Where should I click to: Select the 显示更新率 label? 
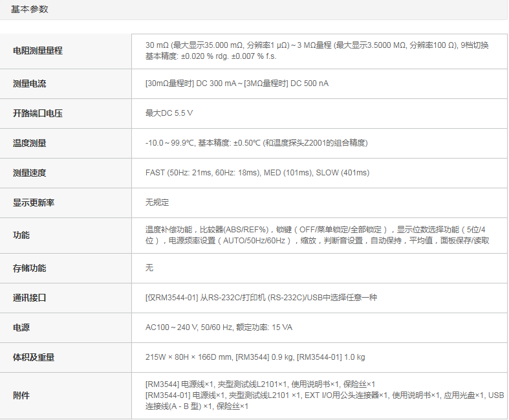coord(34,203)
